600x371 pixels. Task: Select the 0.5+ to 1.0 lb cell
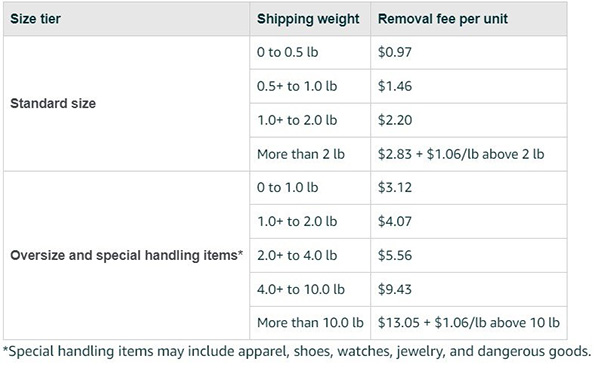pos(310,86)
